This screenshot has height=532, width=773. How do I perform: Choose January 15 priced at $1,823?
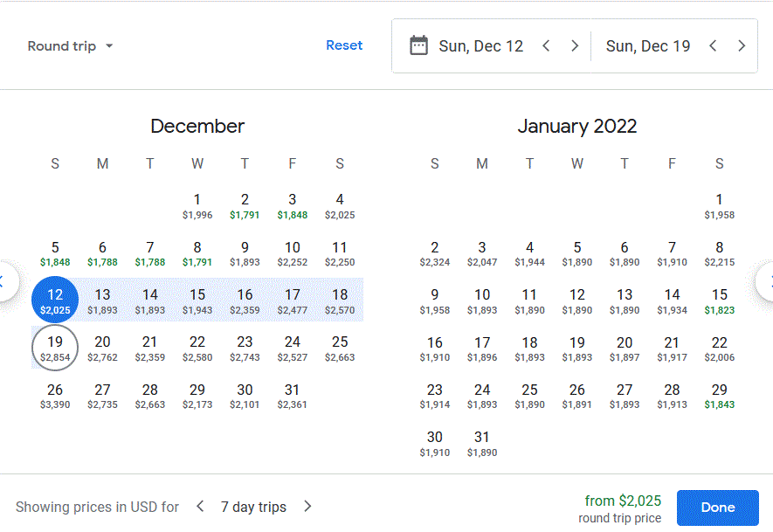[719, 301]
